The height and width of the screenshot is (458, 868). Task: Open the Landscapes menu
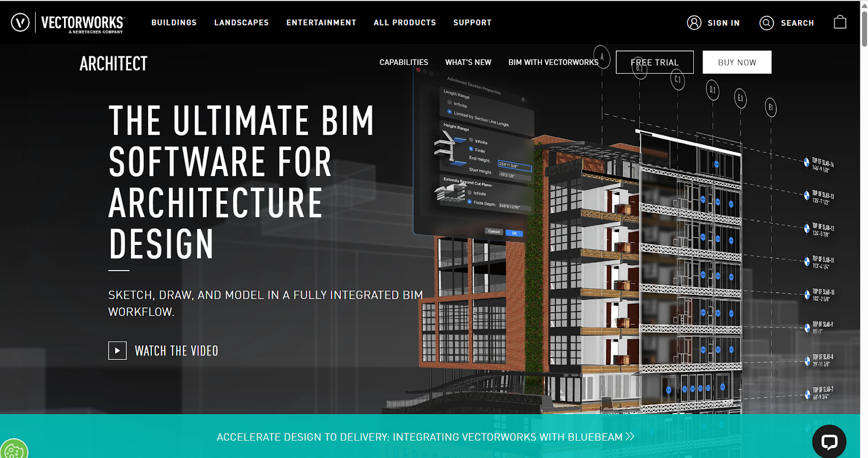[x=241, y=23]
